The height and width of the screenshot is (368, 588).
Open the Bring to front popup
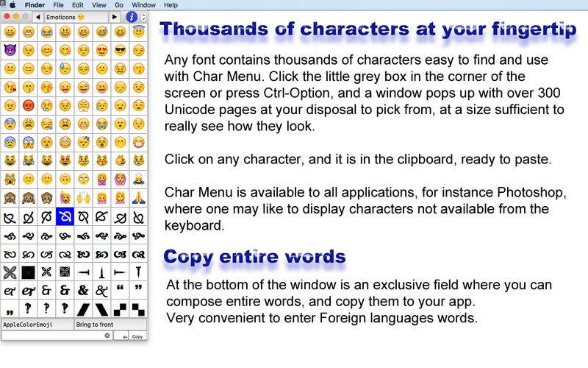coord(110,324)
